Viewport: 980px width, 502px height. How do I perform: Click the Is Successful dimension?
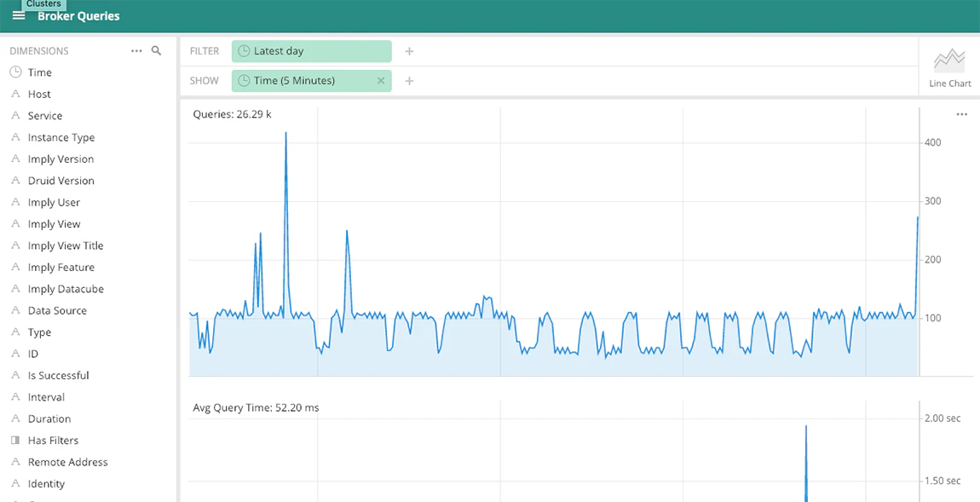point(58,376)
